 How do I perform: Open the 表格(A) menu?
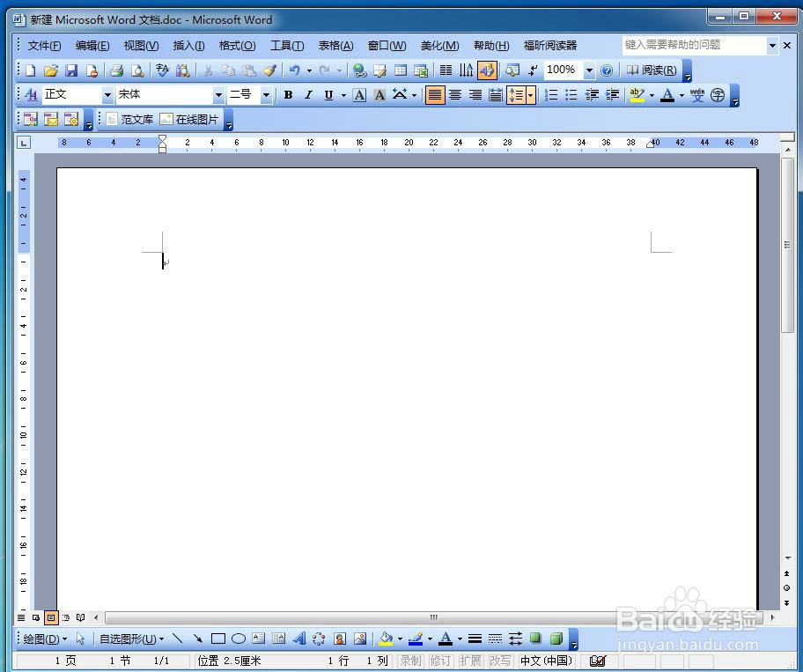pos(335,46)
